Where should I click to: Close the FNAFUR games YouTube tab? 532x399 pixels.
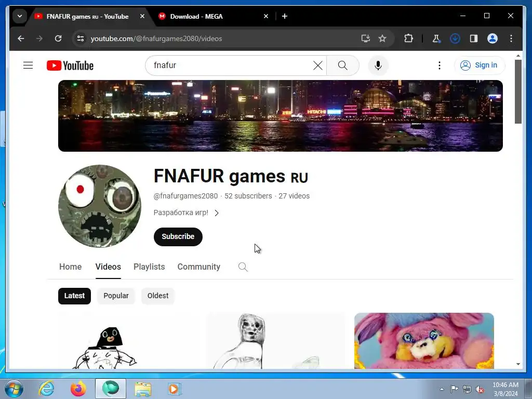point(142,16)
